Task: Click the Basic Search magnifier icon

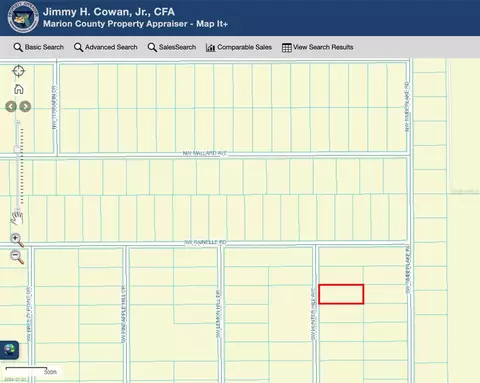Action: tap(18, 47)
